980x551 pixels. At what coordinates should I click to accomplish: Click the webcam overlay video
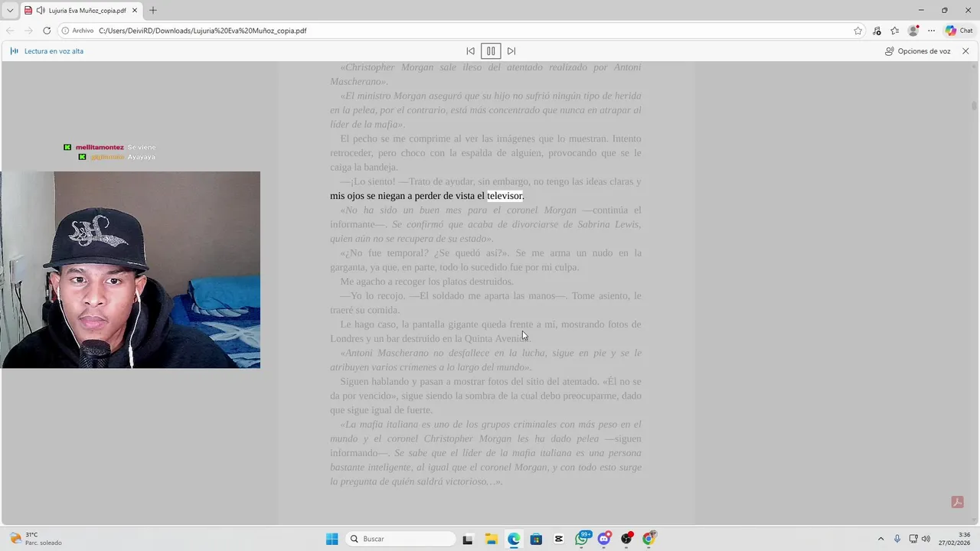[130, 269]
